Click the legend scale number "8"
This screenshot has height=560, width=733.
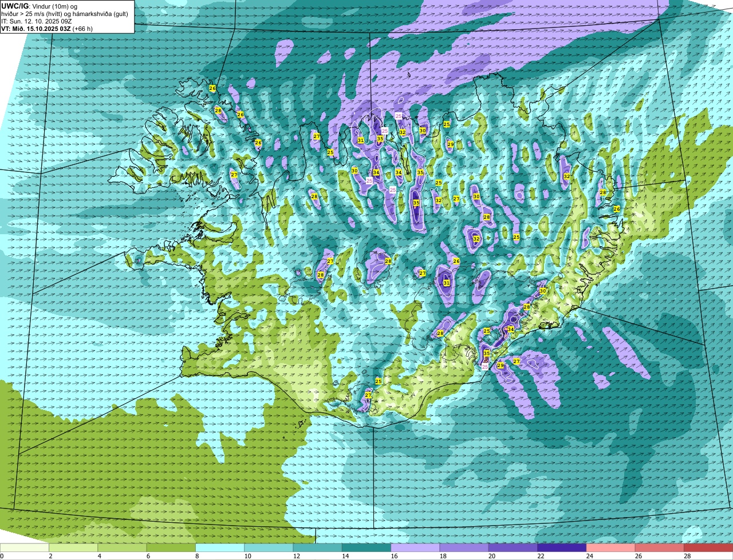(x=196, y=555)
